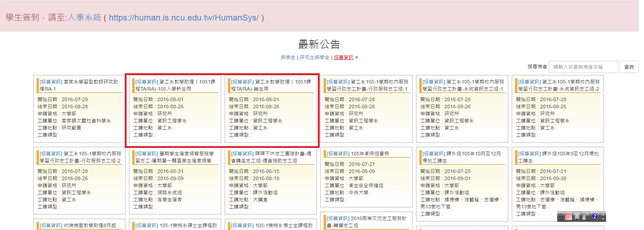Click the 查詢 search button
The image size is (644, 230).
coord(629,67)
